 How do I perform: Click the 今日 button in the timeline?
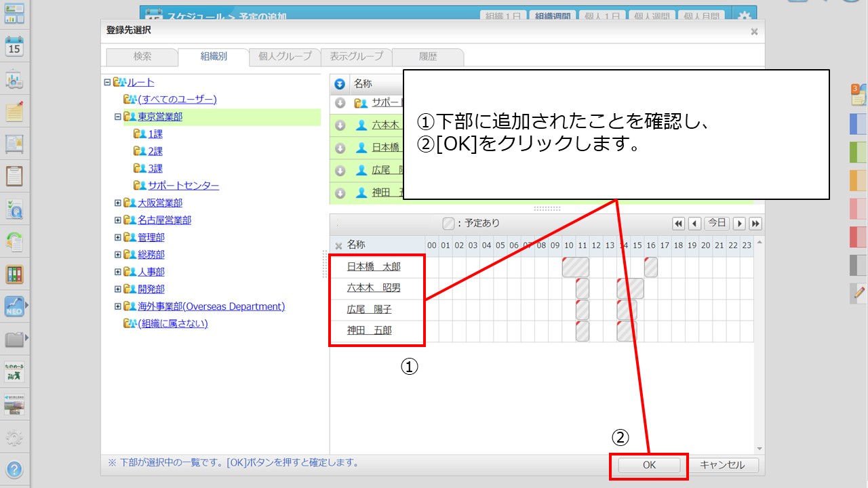click(x=716, y=223)
